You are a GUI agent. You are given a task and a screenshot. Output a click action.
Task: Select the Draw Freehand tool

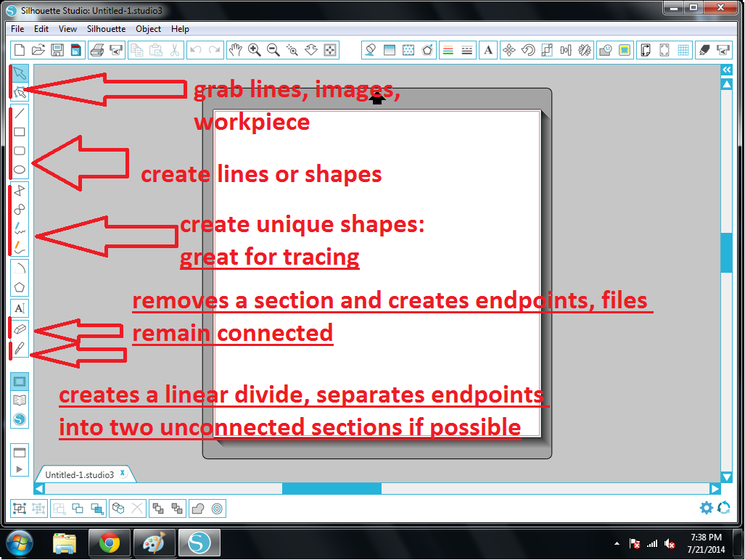point(20,228)
